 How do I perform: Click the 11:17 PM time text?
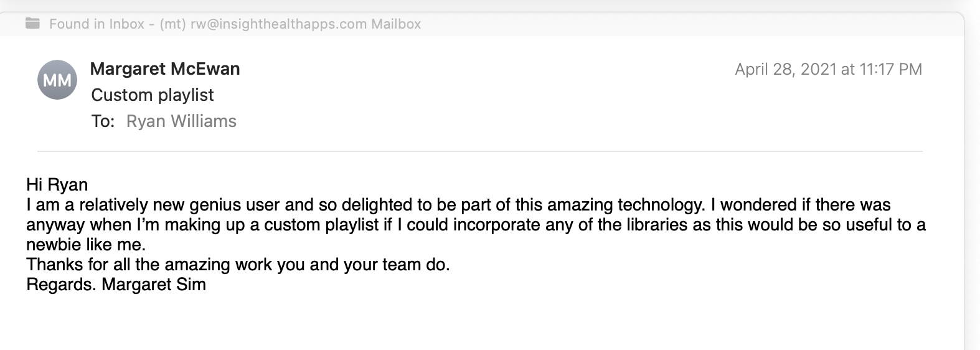pos(890,69)
